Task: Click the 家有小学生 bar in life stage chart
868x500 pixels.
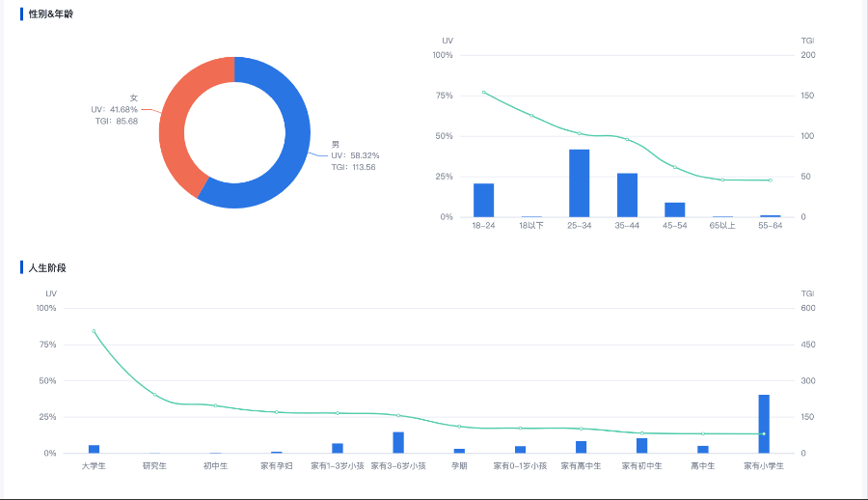Action: (763, 425)
